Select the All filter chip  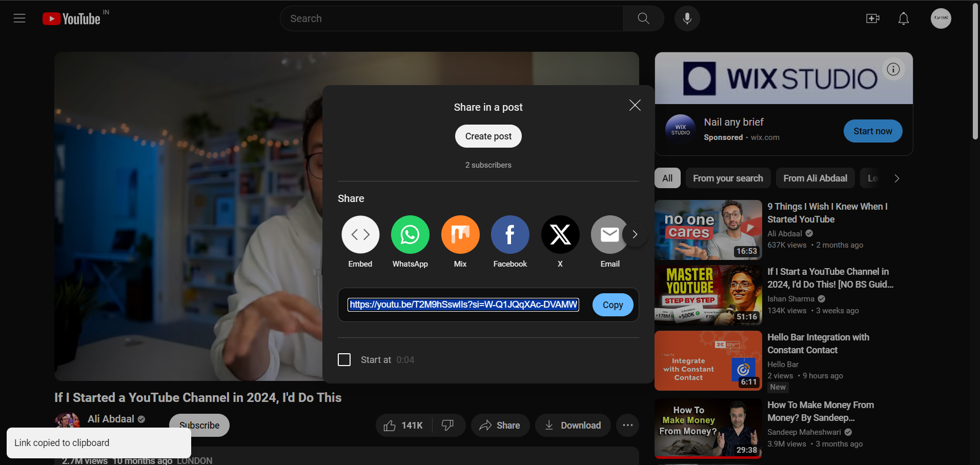coord(667,178)
